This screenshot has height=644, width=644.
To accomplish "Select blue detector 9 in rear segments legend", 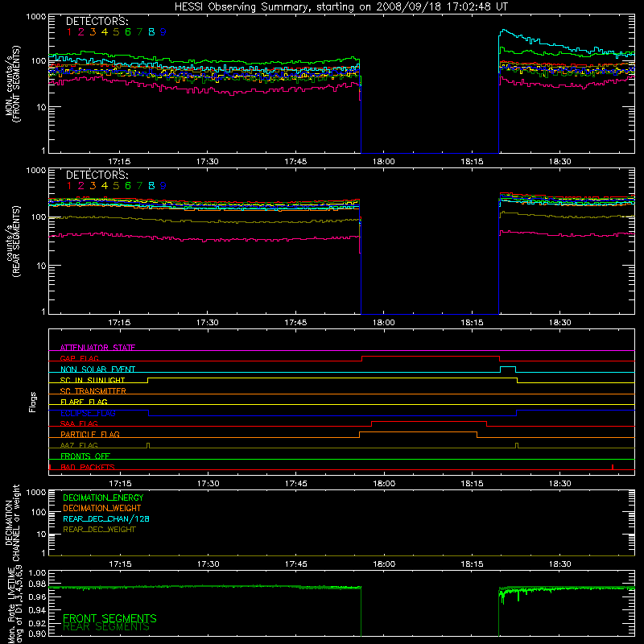I will coord(163,186).
